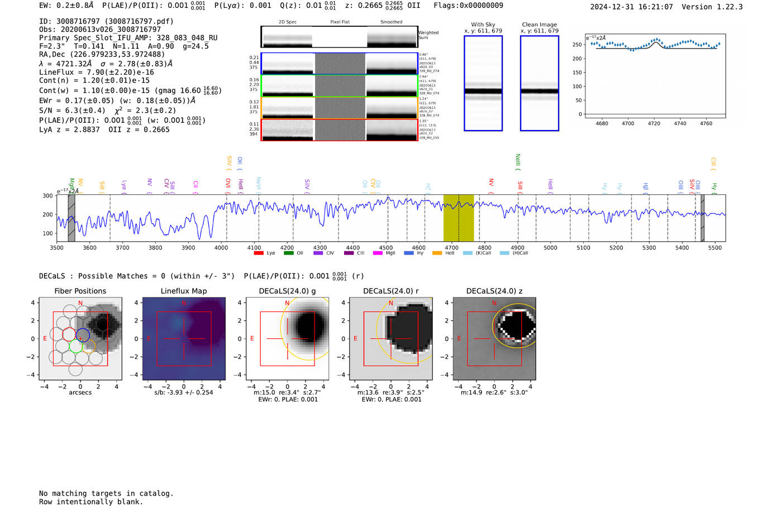The height and width of the screenshot is (532, 782).
Task: Click the Obs: 20200613v026_3008716797 line
Action: [100, 29]
